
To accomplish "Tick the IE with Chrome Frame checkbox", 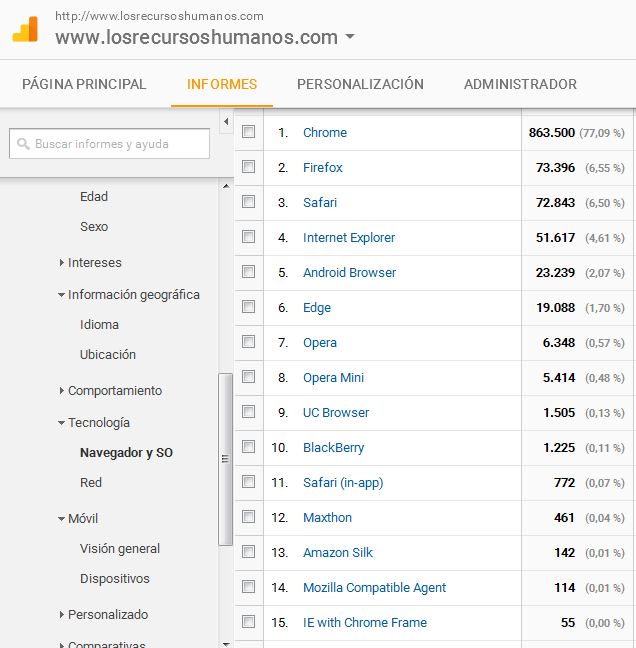I will tap(248, 622).
